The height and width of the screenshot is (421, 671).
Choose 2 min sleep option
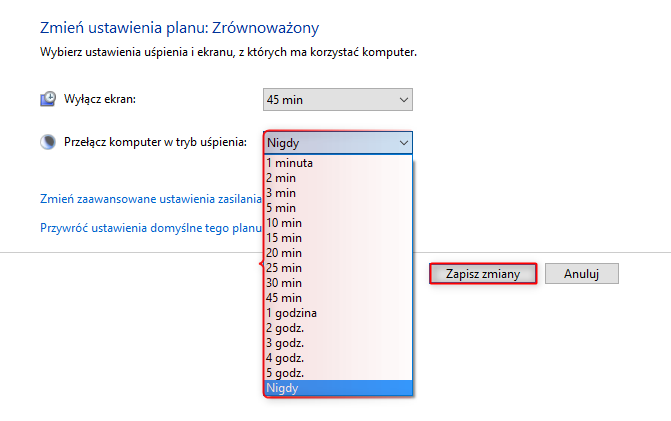[x=338, y=178]
